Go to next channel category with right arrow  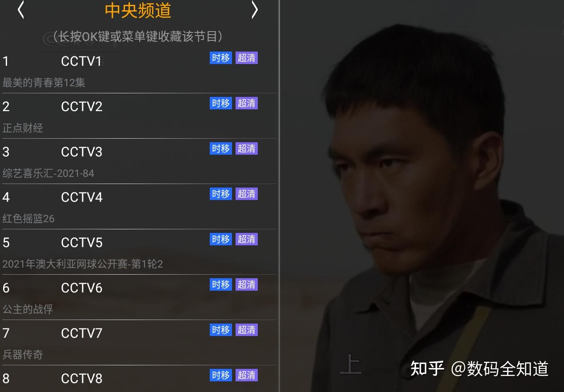pyautogui.click(x=255, y=10)
